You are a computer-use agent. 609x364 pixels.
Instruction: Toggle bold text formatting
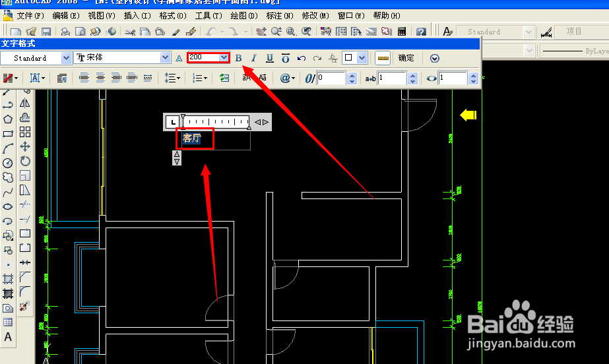pyautogui.click(x=238, y=58)
